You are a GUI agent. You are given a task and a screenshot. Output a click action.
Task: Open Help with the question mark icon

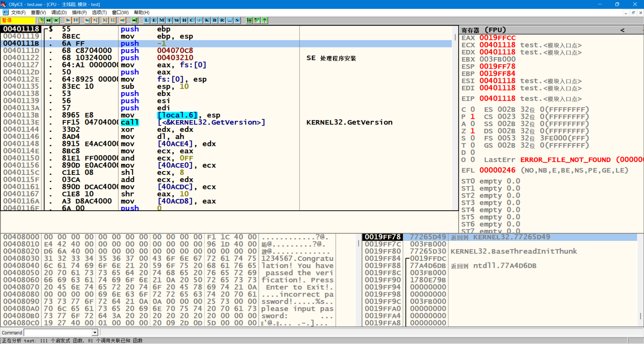coord(264,20)
